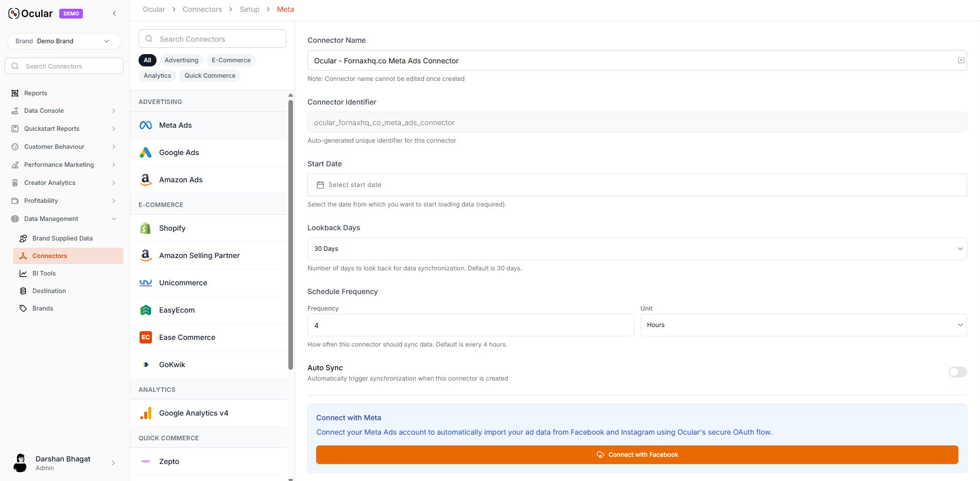Go to Ocular breadcrumb link

[154, 9]
